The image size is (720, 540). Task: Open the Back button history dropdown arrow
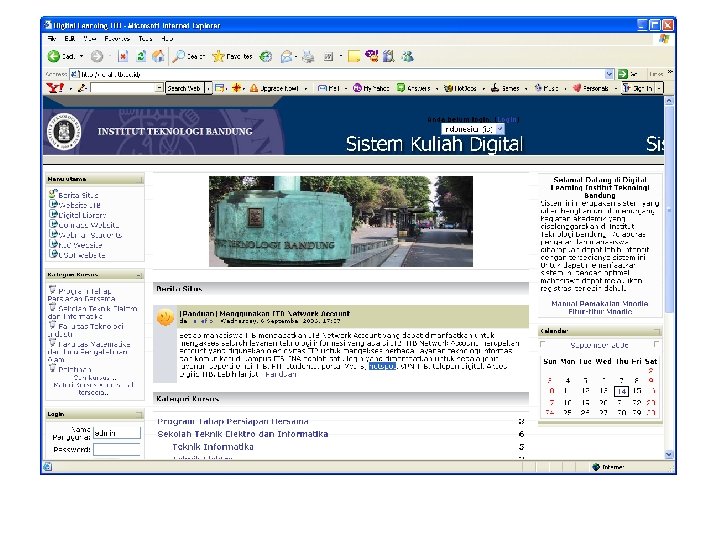(x=82, y=56)
